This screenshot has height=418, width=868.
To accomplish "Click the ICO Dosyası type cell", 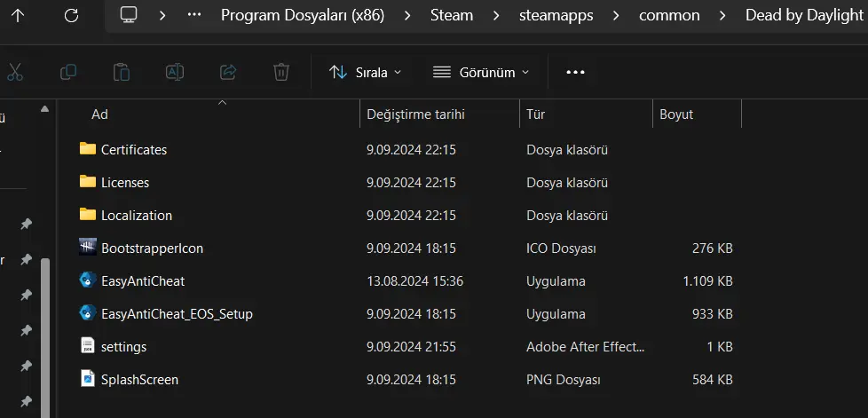I will click(x=561, y=248).
